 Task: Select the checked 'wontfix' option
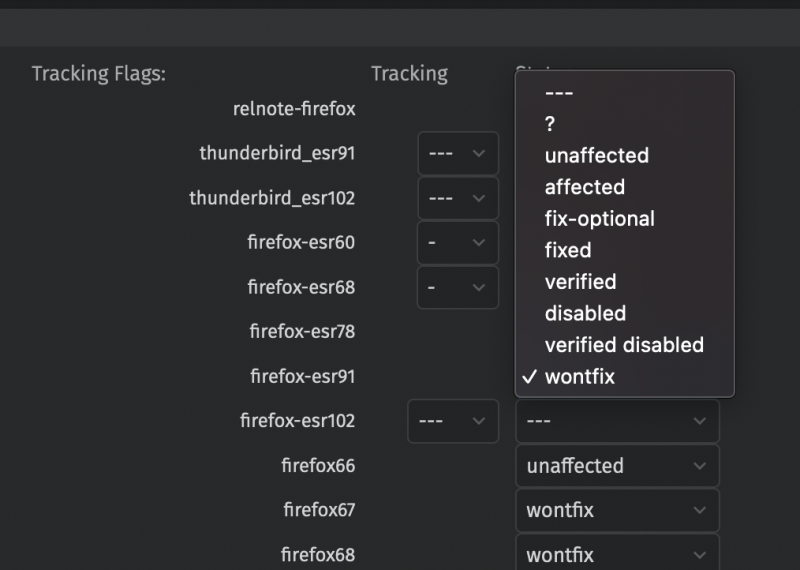[624, 377]
